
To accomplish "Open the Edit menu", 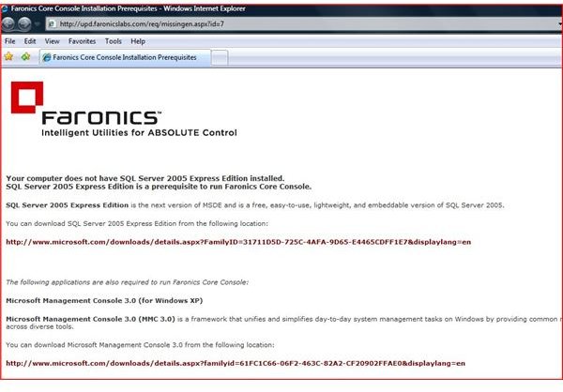I will (x=30, y=41).
